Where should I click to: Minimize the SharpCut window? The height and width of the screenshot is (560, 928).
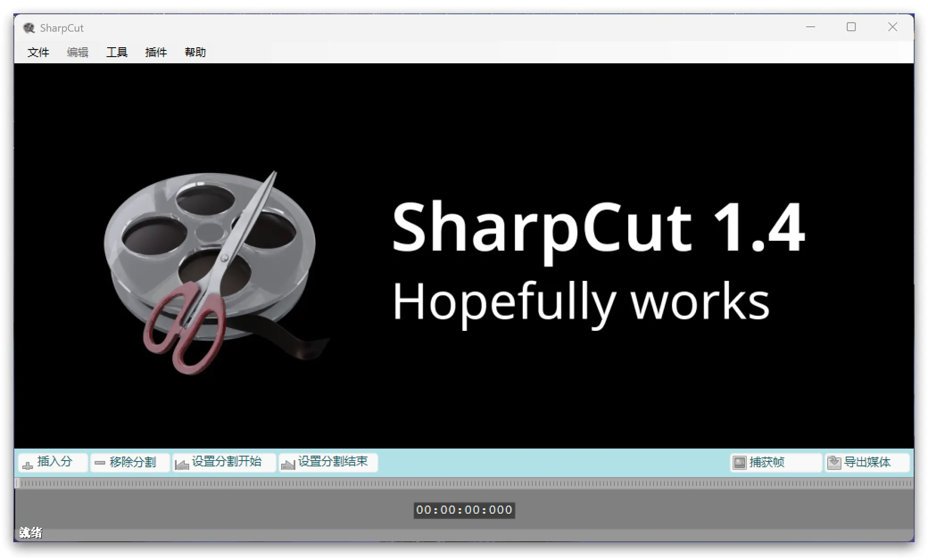[x=811, y=27]
